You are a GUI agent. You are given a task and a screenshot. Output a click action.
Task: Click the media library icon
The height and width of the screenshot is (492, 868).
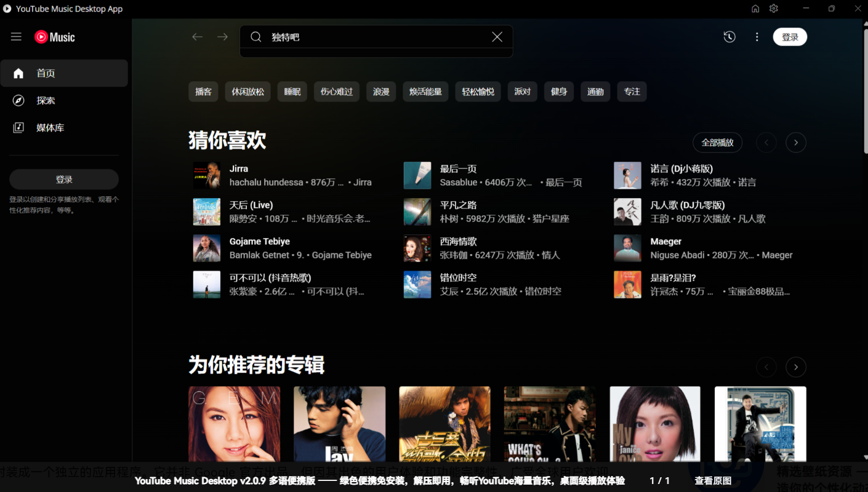(18, 127)
